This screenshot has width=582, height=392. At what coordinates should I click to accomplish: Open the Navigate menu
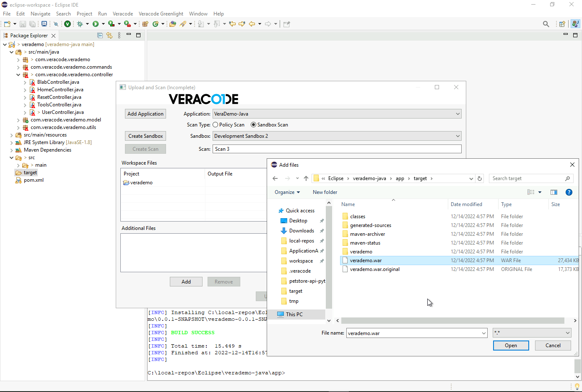pyautogui.click(x=40, y=14)
